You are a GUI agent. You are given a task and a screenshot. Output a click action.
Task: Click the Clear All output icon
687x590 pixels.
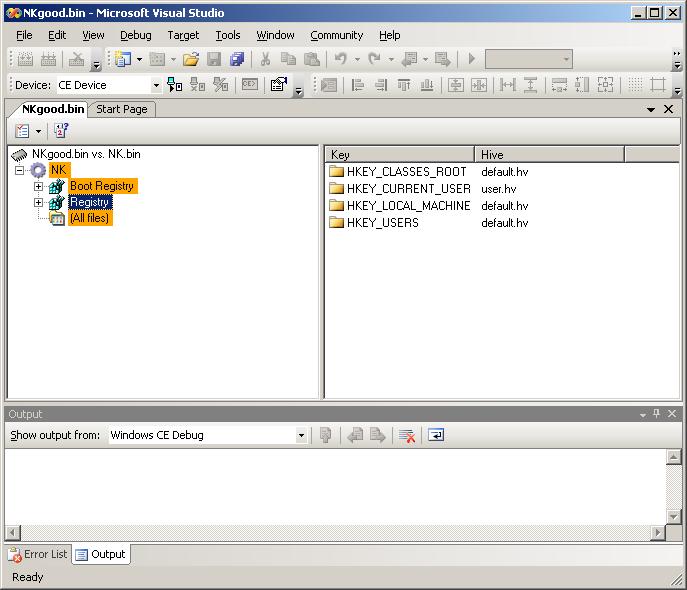tap(407, 435)
